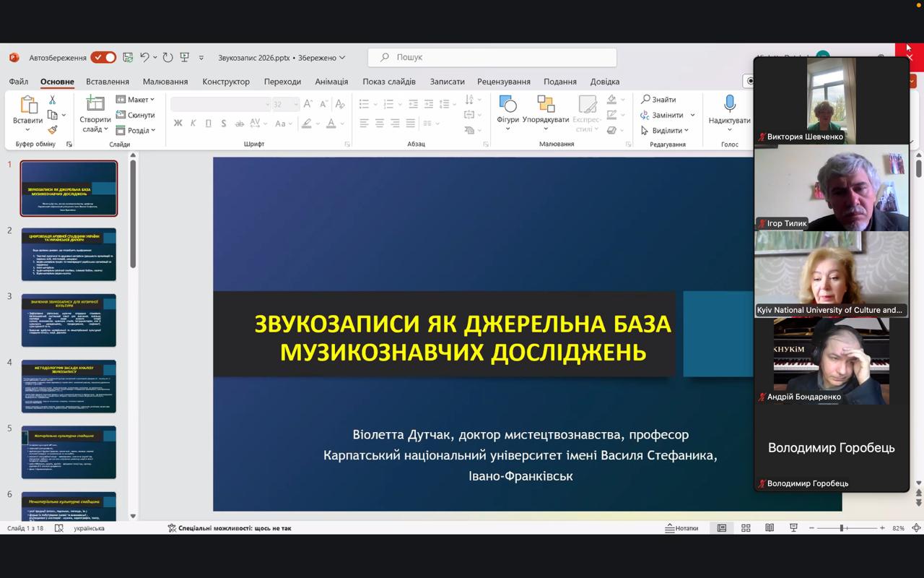Open the Шрифт dialog launcher
This screenshot has width=924, height=578.
coord(347,144)
